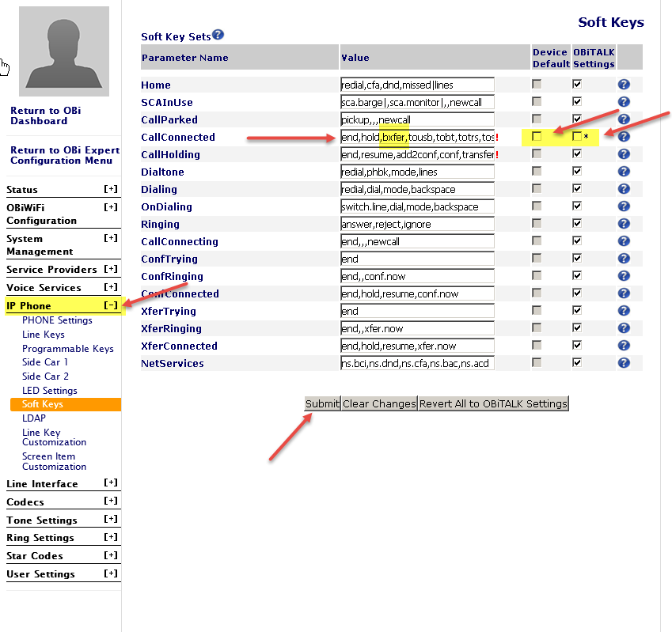Open help for the Dialtone parameter
672x632 pixels.
pos(624,171)
